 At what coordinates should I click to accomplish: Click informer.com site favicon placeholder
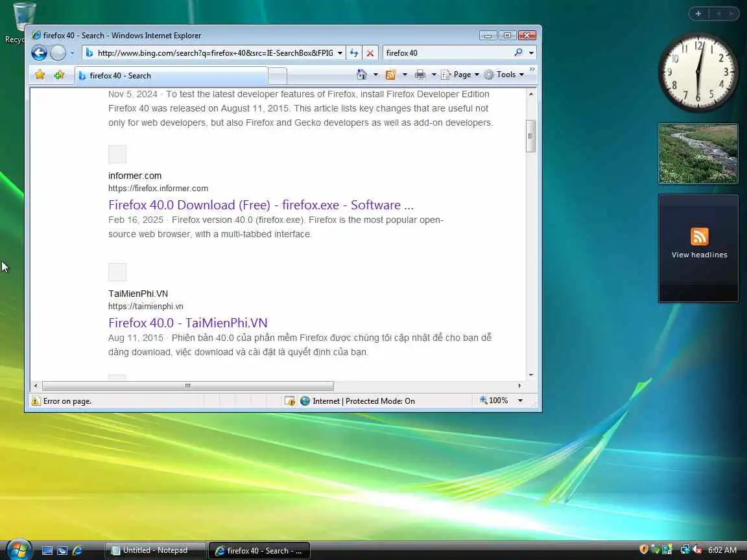(117, 154)
